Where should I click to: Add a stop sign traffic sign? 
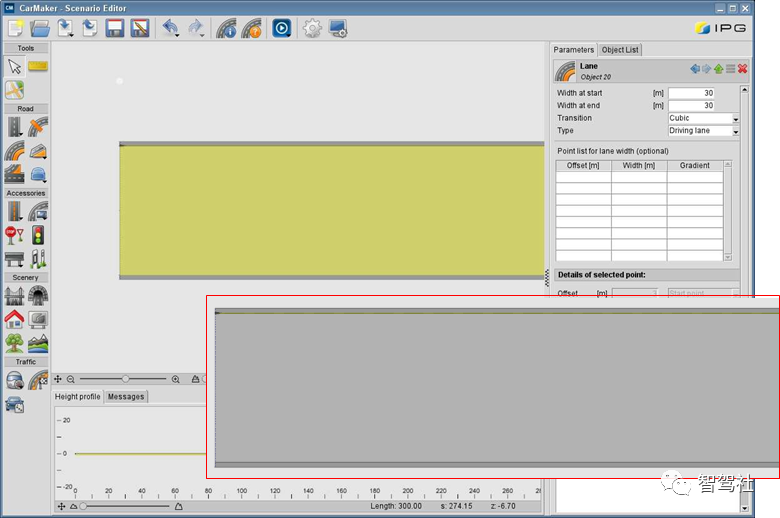click(14, 235)
